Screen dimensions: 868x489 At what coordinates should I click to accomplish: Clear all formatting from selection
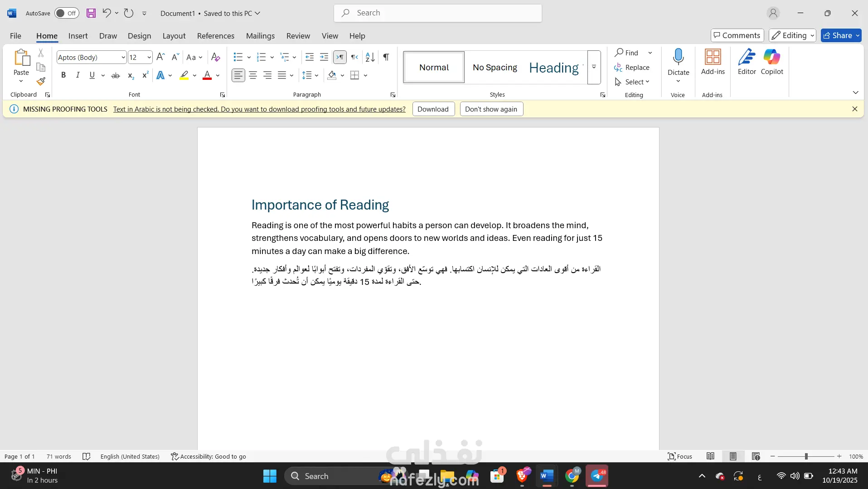216,57
